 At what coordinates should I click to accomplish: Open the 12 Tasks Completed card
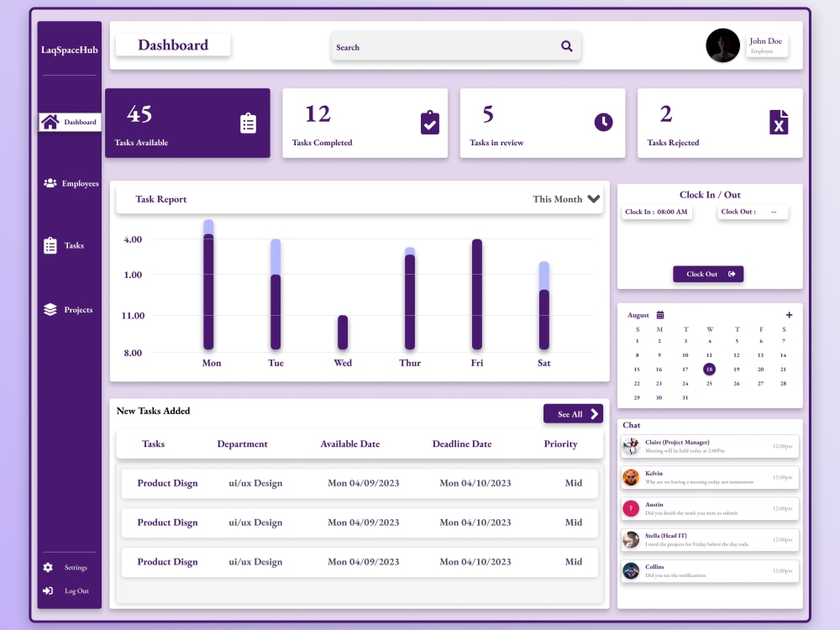click(365, 123)
